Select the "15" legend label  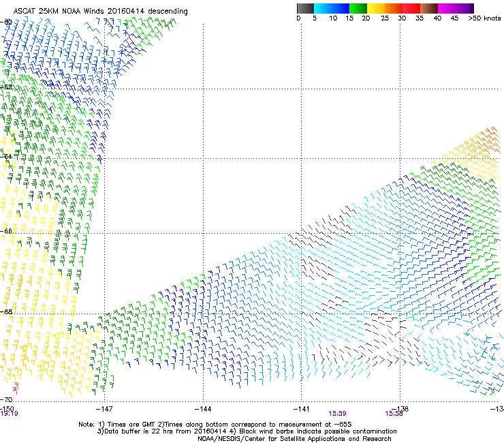point(349,18)
